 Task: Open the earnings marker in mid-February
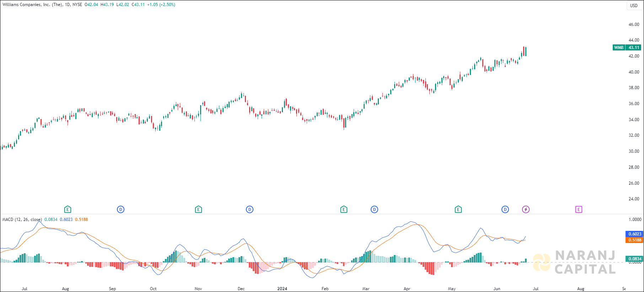pyautogui.click(x=344, y=210)
